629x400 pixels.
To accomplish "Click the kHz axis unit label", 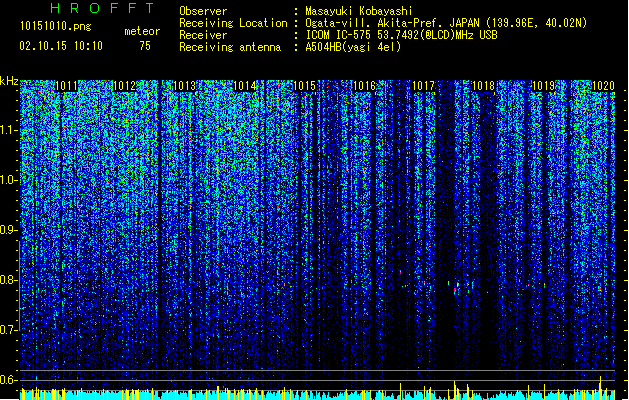I will click(x=9, y=81).
